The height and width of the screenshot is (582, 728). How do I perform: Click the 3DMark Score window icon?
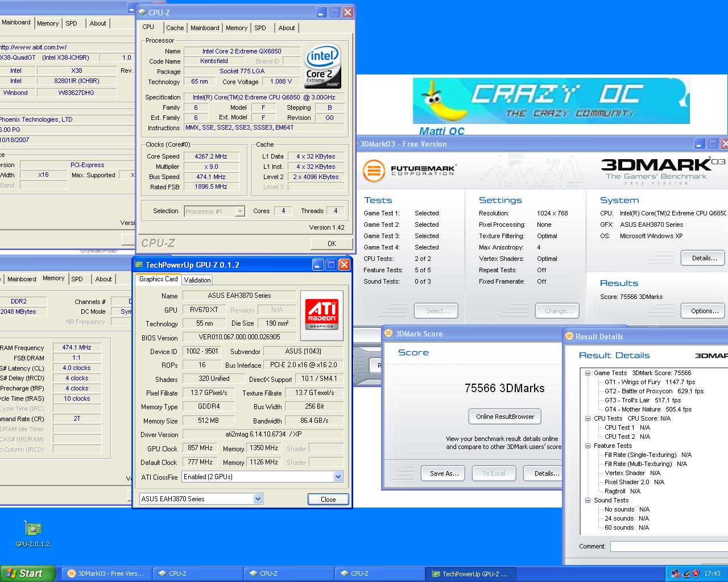point(388,334)
